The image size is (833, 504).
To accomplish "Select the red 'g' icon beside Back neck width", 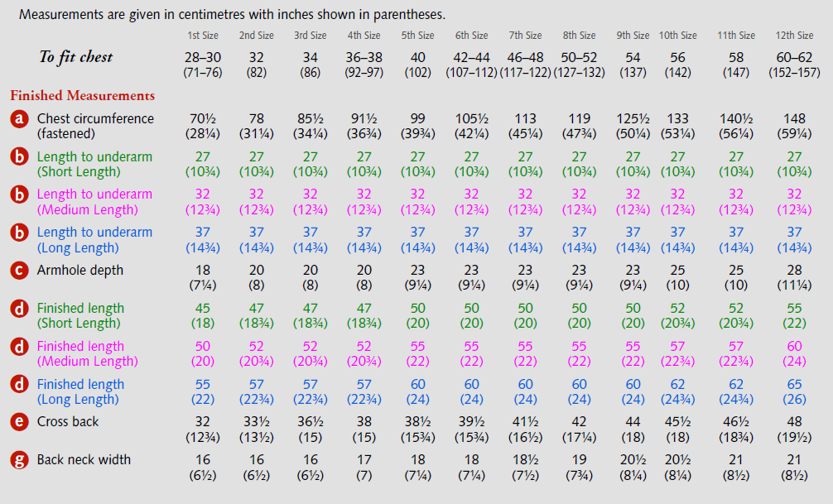I will point(19,460).
